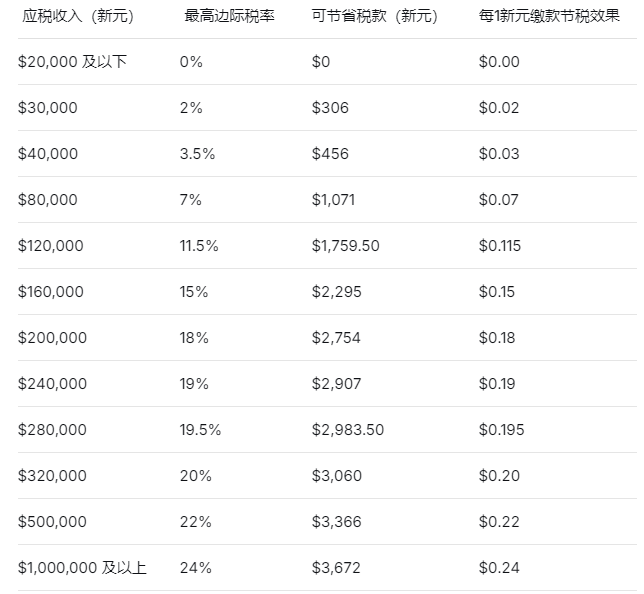This screenshot has height=594, width=644.
Task: Click the 19.5% marginal tax rate cell
Action: coord(201,430)
